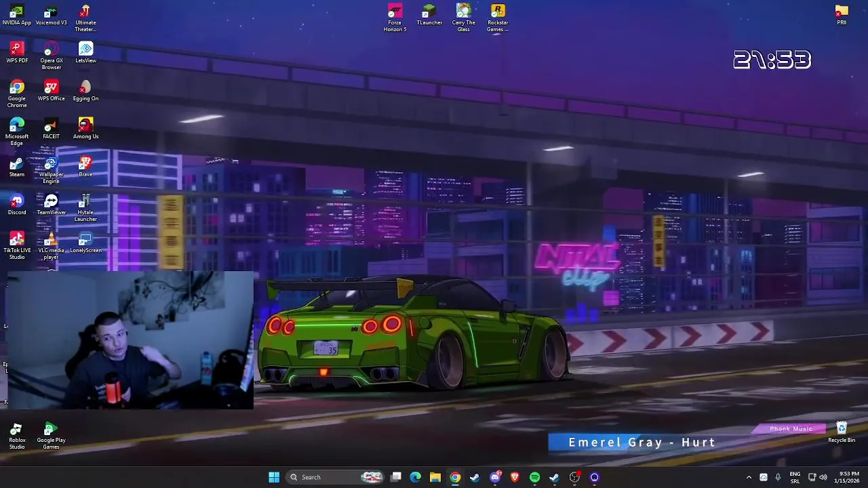This screenshot has width=868, height=488.
Task: Open LonelyScreen desktop shortcut
Action: click(x=85, y=243)
